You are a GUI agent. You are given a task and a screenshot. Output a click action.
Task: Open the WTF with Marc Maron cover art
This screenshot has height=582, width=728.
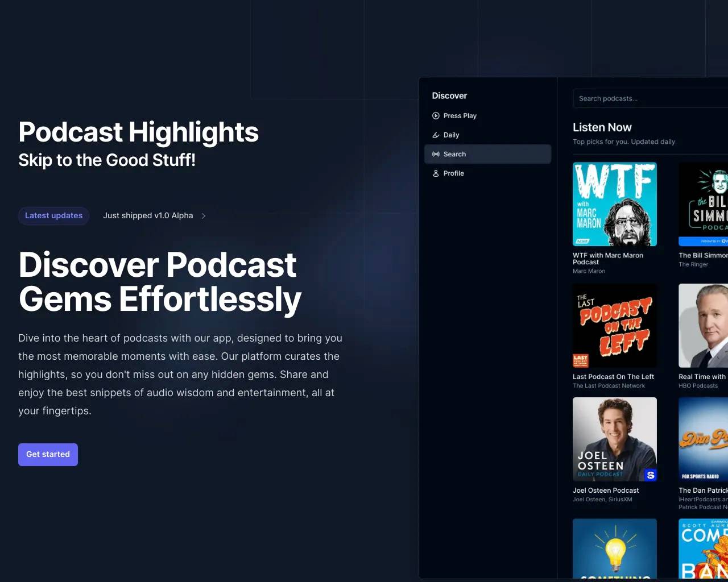(x=615, y=204)
